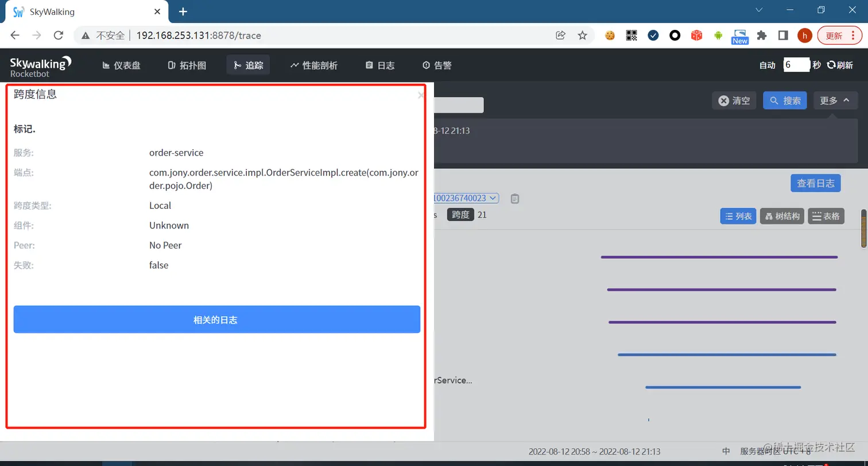The width and height of the screenshot is (868, 466).
Task: Click the third purple span bar
Action: coord(722,322)
